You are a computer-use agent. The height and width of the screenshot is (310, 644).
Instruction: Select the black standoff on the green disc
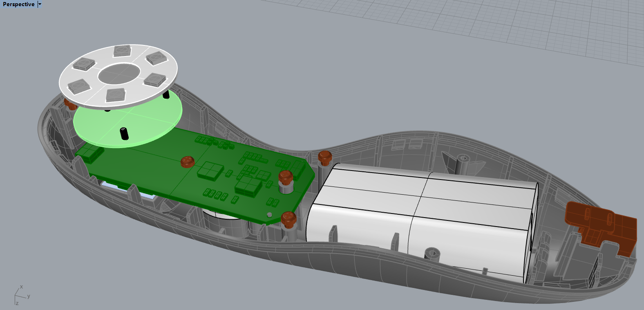point(124,133)
